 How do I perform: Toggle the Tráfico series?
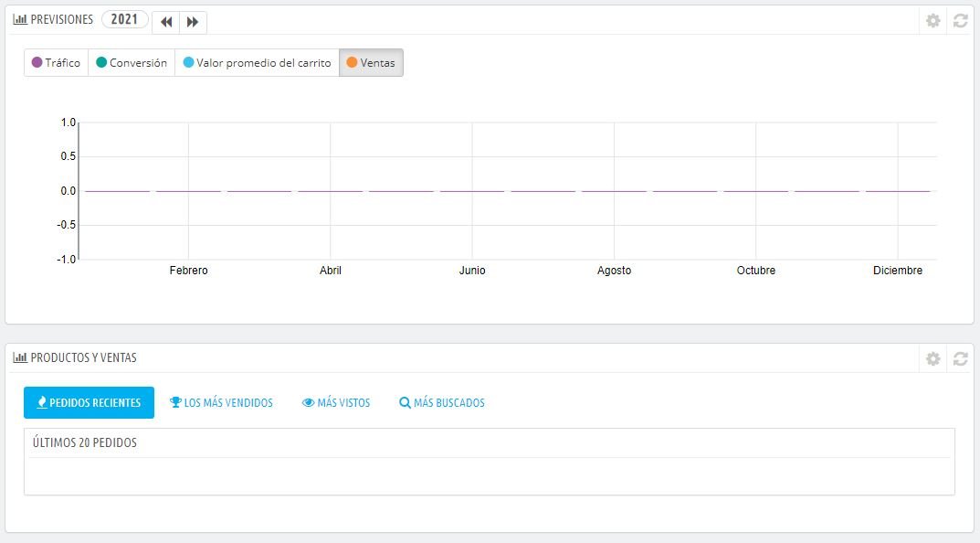tap(57, 62)
